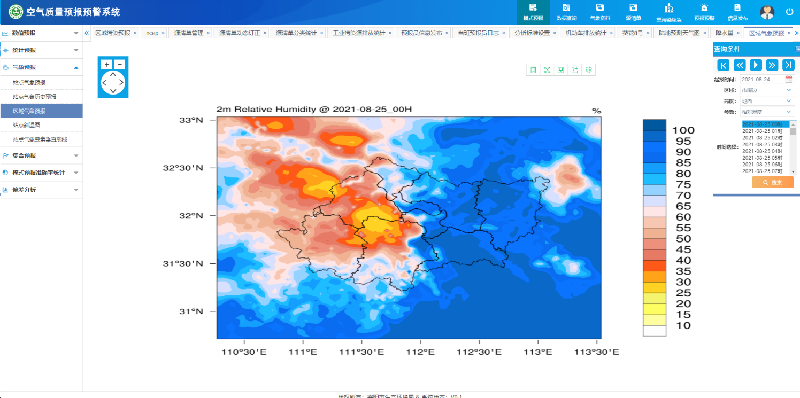Click the power logout icon
This screenshot has width=800, height=398.
[789, 12]
